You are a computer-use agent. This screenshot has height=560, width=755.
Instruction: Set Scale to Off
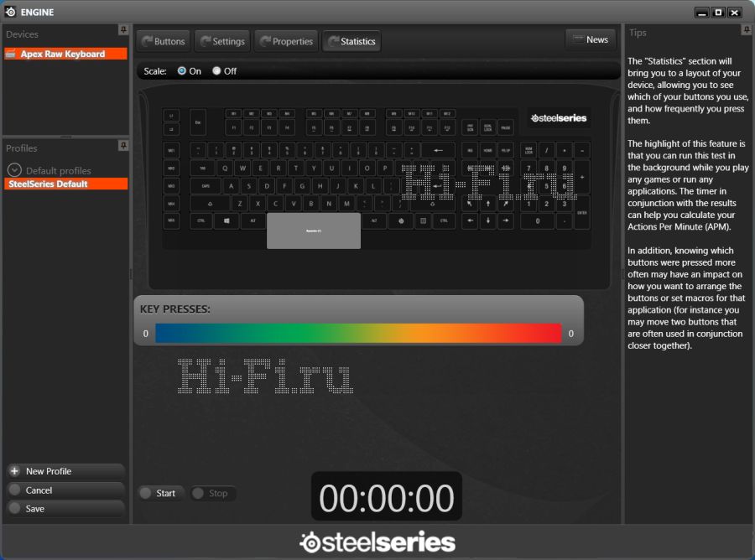point(216,71)
